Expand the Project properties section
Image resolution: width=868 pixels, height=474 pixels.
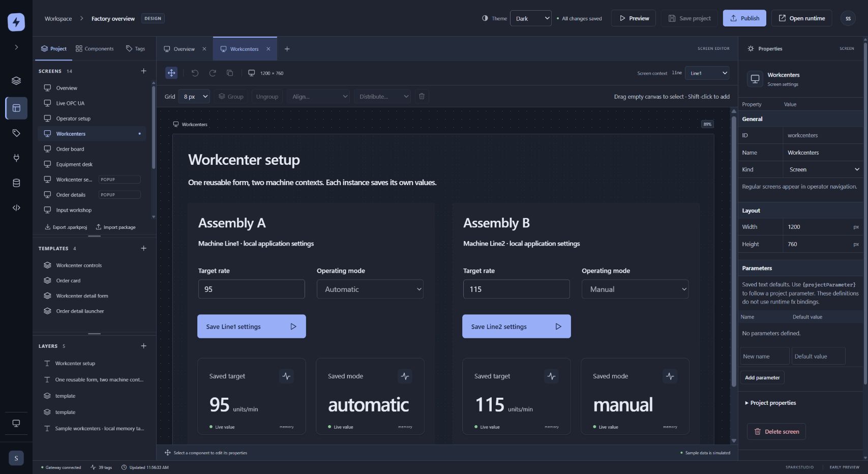tap(770, 403)
